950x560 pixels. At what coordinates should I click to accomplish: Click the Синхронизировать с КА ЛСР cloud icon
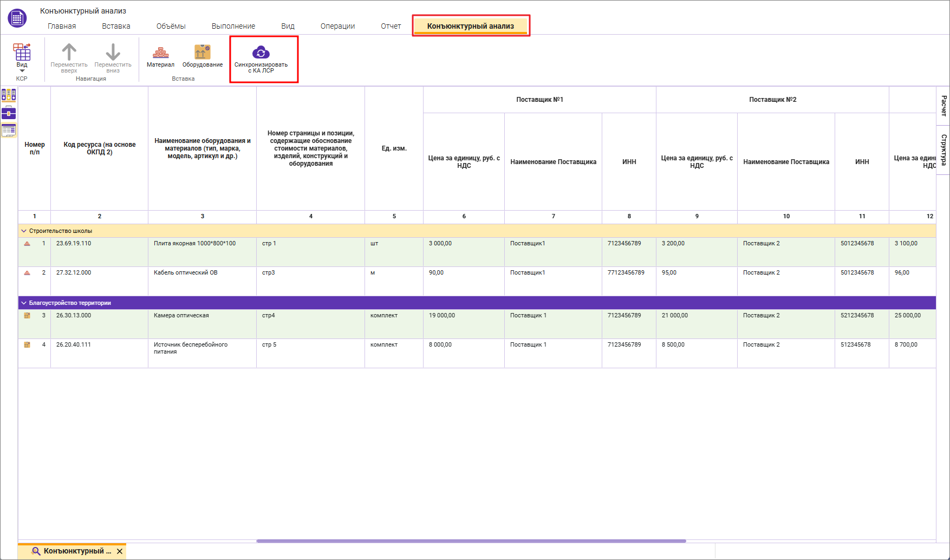pyautogui.click(x=261, y=53)
